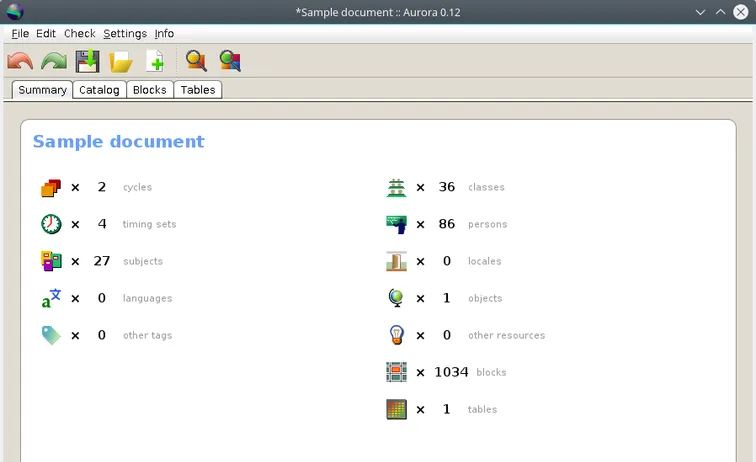Click the persons icon in the summary
Viewport: 756px width, 462px height.
tap(397, 224)
